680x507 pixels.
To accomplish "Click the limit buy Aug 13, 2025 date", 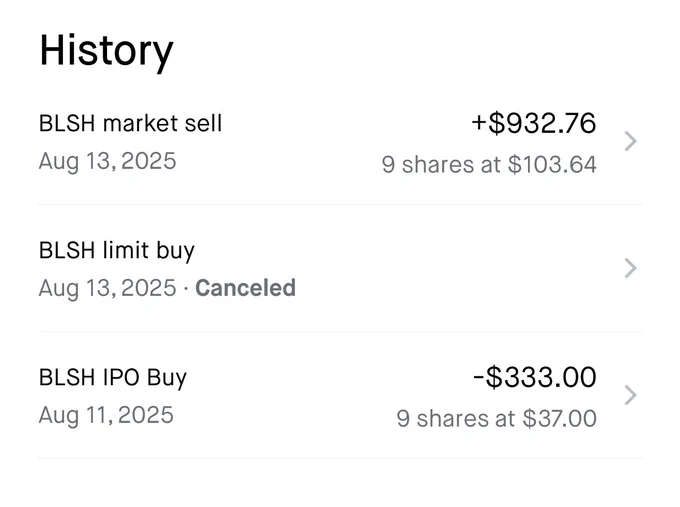I will pos(108,288).
